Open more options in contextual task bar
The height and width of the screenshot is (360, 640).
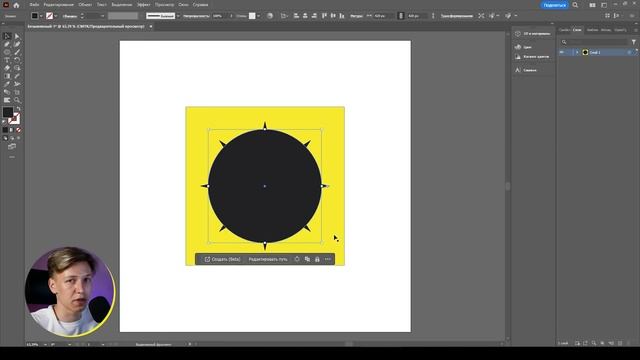tap(328, 259)
